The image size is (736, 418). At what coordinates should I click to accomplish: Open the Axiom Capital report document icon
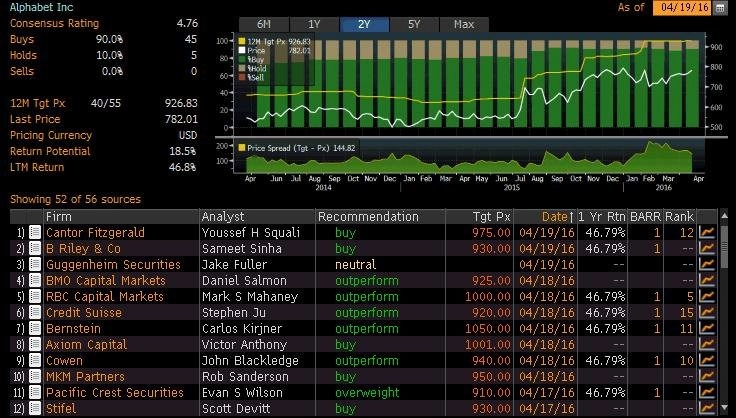coord(35,344)
